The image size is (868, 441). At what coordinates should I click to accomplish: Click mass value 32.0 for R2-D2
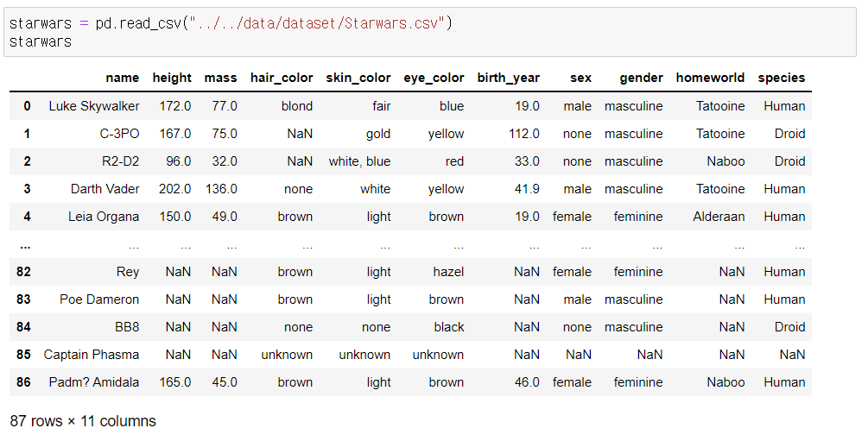pyautogui.click(x=225, y=161)
